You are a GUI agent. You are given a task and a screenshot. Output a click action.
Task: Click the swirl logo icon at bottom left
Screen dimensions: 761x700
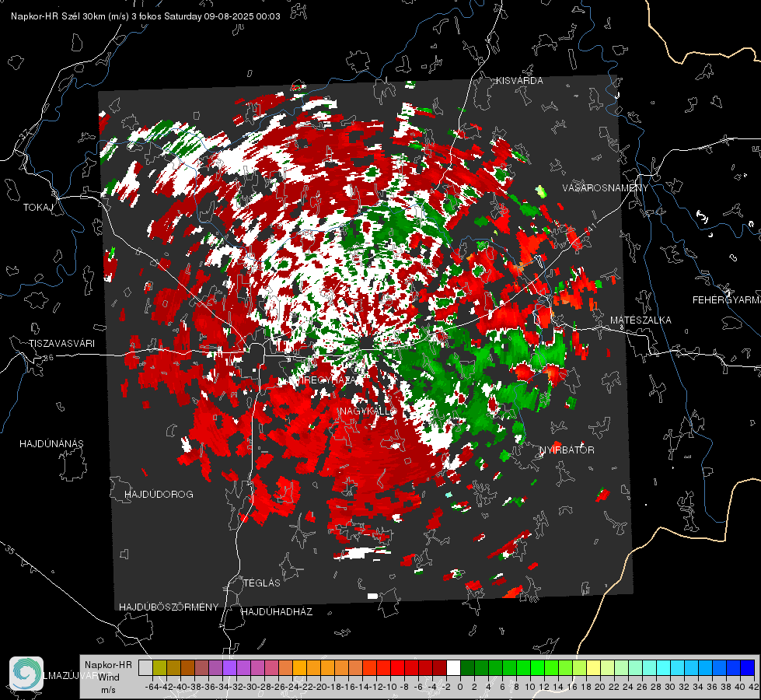click(x=26, y=674)
